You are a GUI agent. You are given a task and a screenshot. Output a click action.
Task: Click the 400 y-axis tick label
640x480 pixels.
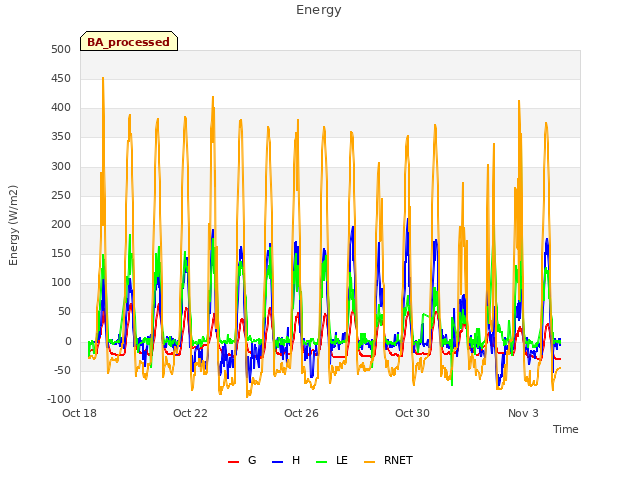[61, 108]
